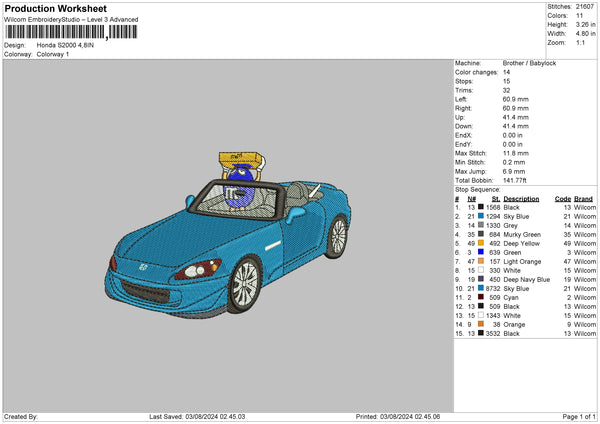Click the Colorway 1 value
600x424 pixels.
coord(55,54)
